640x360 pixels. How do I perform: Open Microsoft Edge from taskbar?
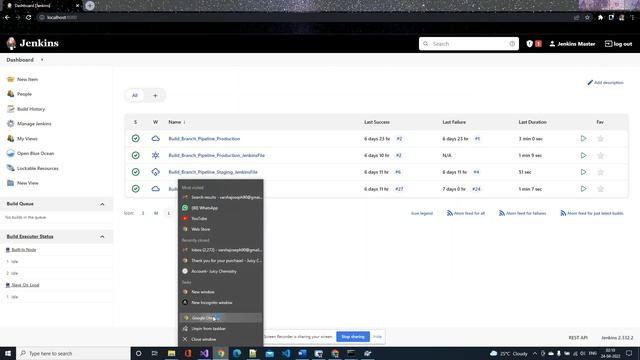[237, 353]
